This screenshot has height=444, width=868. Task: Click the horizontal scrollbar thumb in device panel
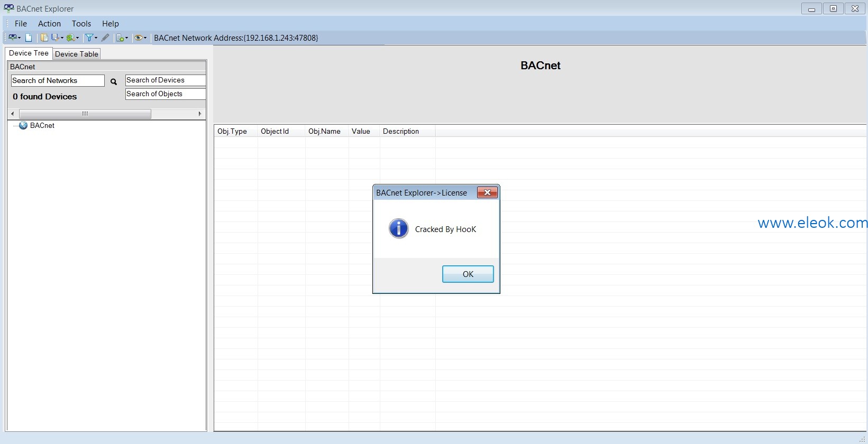tap(85, 114)
